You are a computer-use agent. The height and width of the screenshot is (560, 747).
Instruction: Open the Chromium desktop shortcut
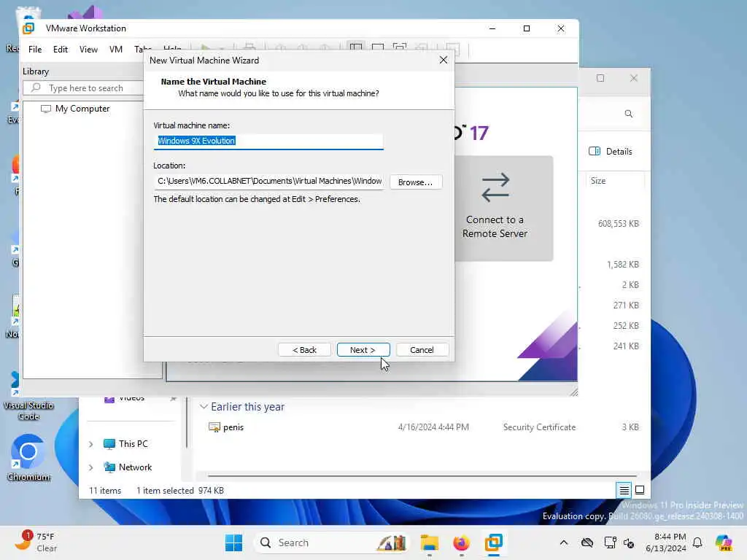28,458
